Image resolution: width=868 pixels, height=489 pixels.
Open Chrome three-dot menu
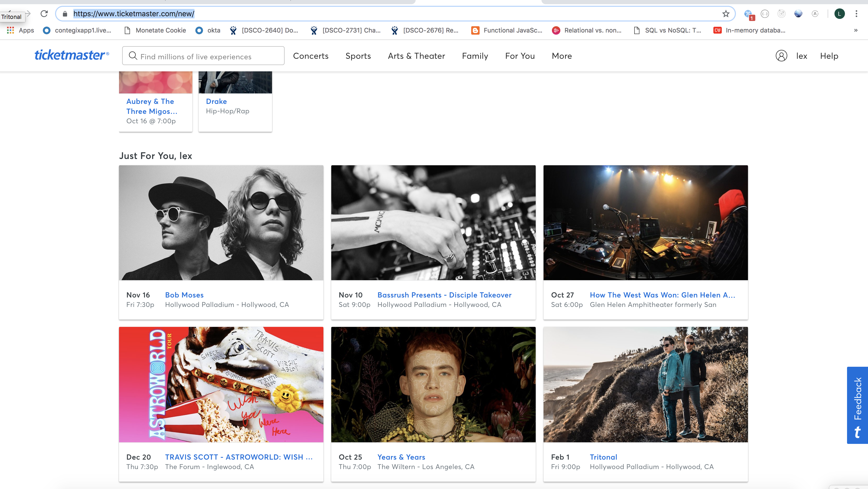click(856, 14)
